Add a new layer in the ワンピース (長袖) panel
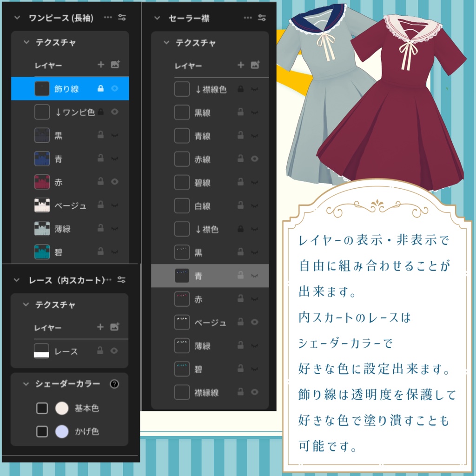This screenshot has height=476, width=476. point(101,65)
